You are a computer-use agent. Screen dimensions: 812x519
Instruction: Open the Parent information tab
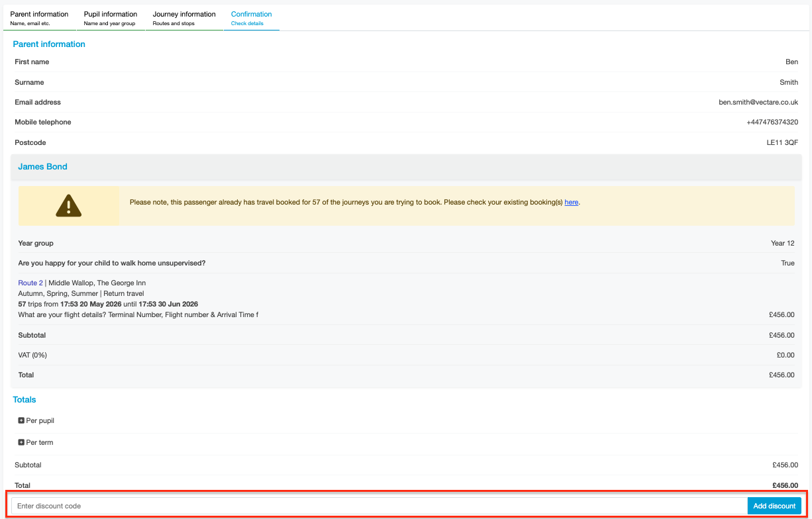39,18
